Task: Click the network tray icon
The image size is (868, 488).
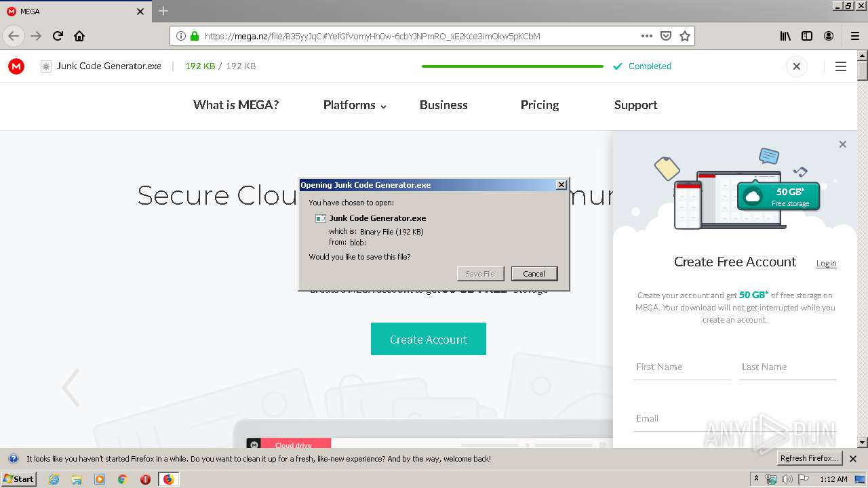Action: coord(771,479)
